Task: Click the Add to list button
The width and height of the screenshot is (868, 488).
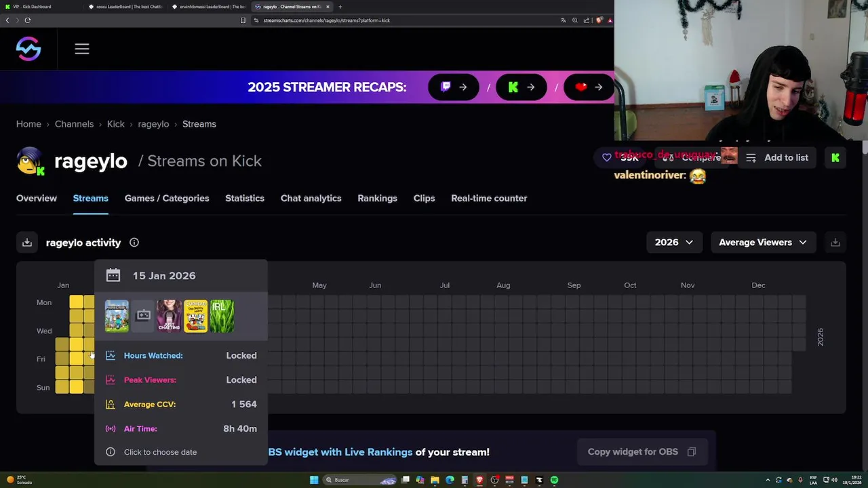Action: [777, 158]
